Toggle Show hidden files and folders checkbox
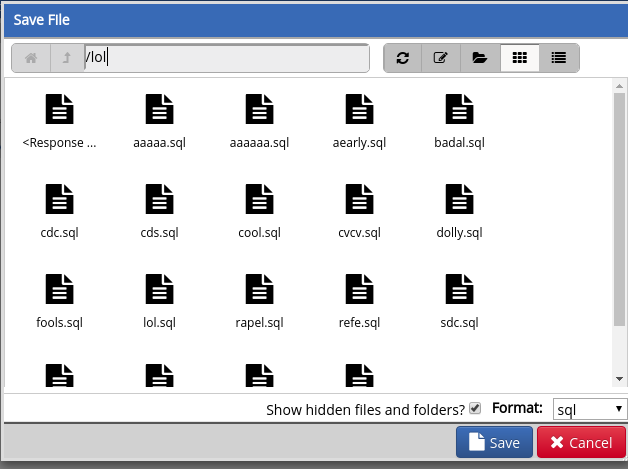 [x=475, y=408]
